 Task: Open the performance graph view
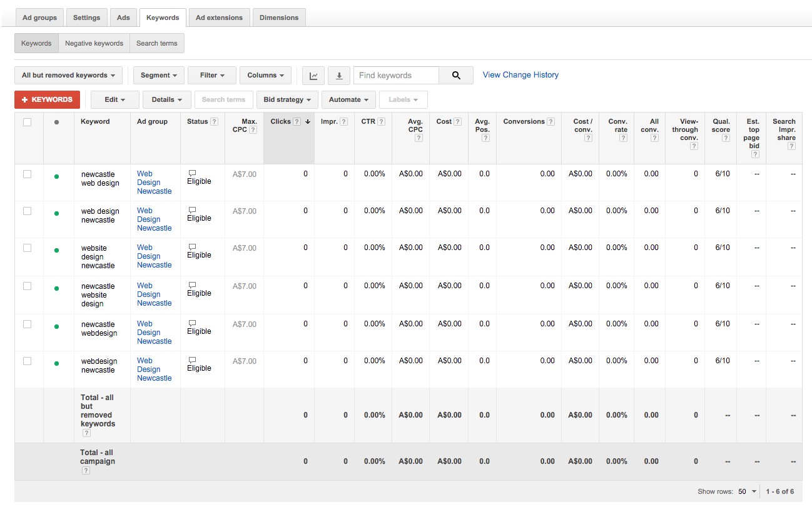point(313,75)
